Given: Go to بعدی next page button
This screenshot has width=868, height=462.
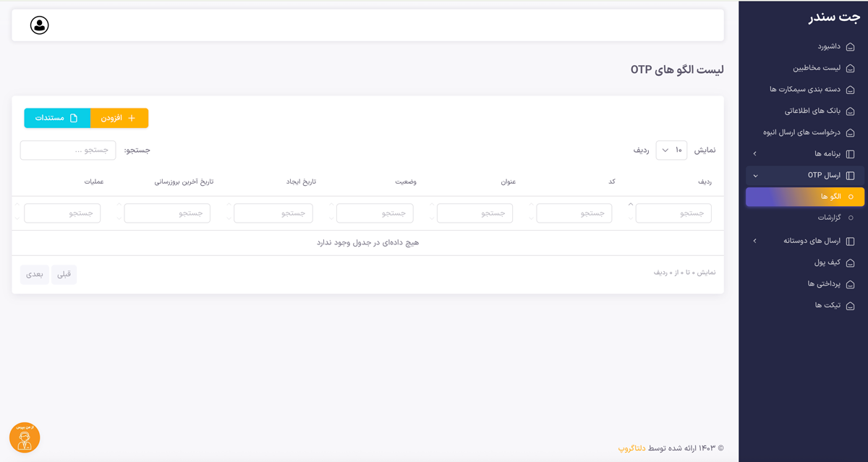Looking at the screenshot, I should pyautogui.click(x=35, y=274).
